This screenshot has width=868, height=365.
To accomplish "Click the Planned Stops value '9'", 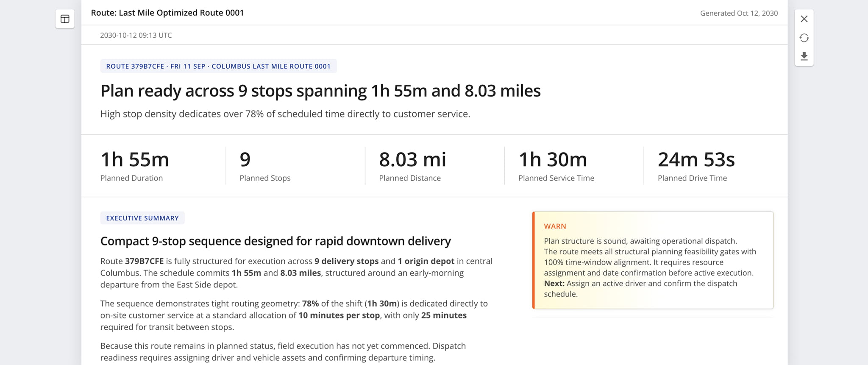I will point(245,160).
